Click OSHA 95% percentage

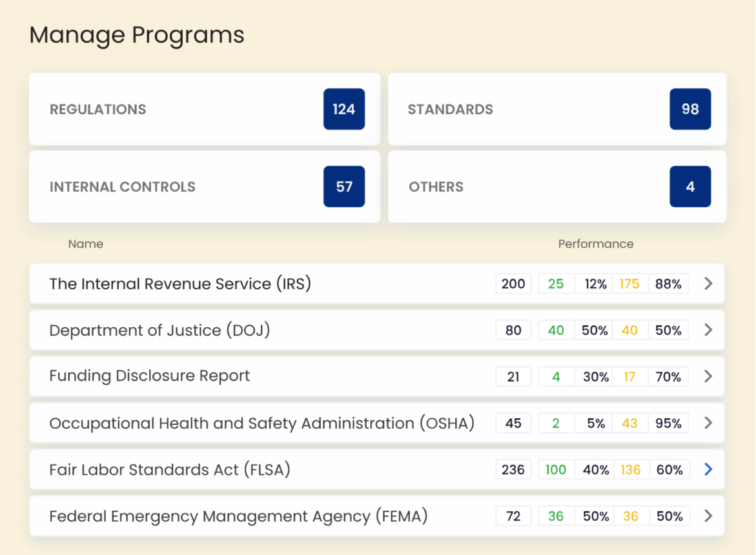[668, 423]
